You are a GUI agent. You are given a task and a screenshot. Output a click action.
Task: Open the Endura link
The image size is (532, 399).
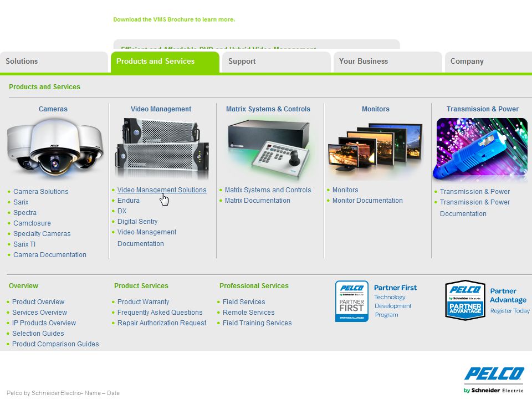coord(128,201)
